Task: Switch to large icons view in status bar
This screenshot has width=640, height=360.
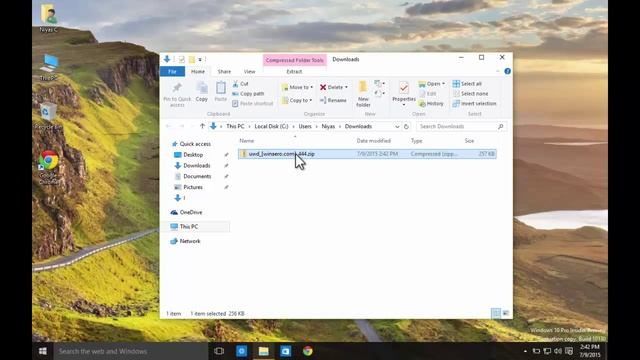Action: (506, 313)
